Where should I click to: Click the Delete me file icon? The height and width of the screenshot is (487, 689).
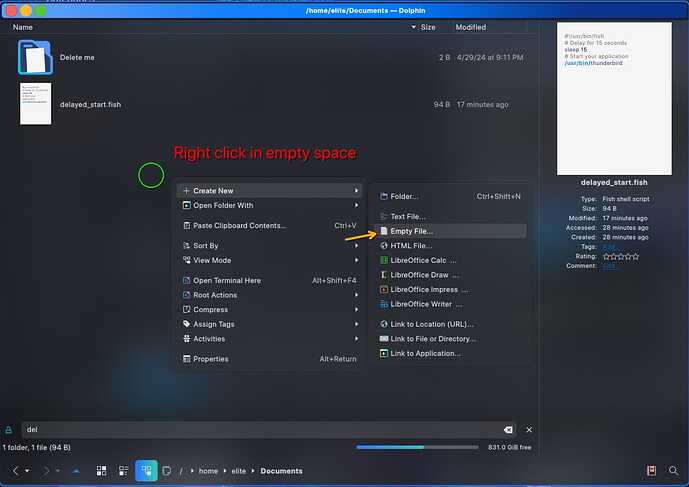34,58
